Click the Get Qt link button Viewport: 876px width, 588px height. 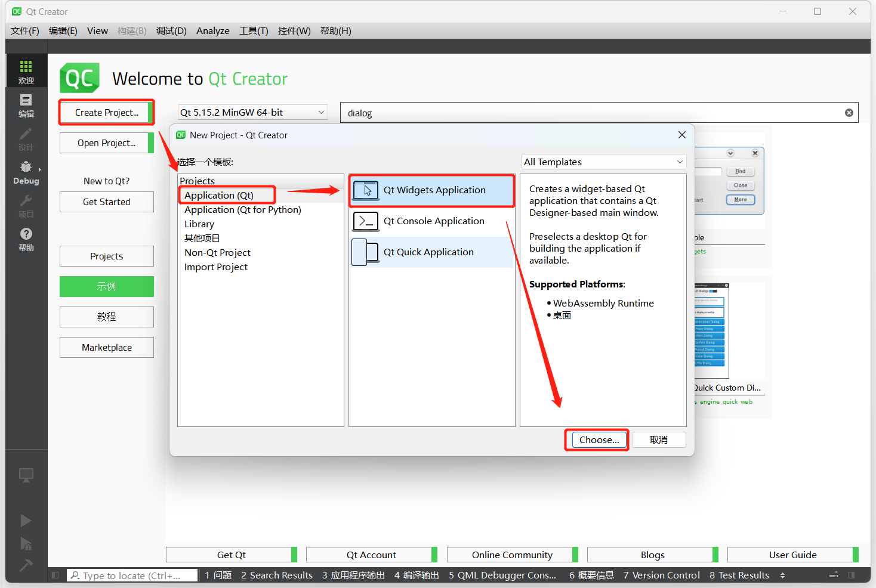point(232,555)
